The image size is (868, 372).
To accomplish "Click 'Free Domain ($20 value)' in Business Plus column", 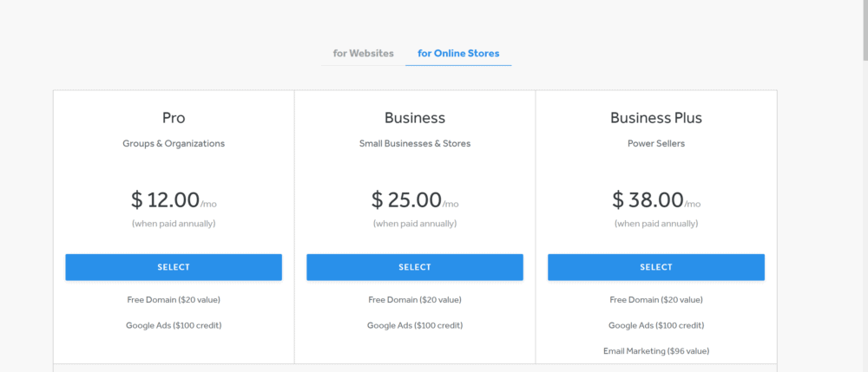I will point(656,299).
